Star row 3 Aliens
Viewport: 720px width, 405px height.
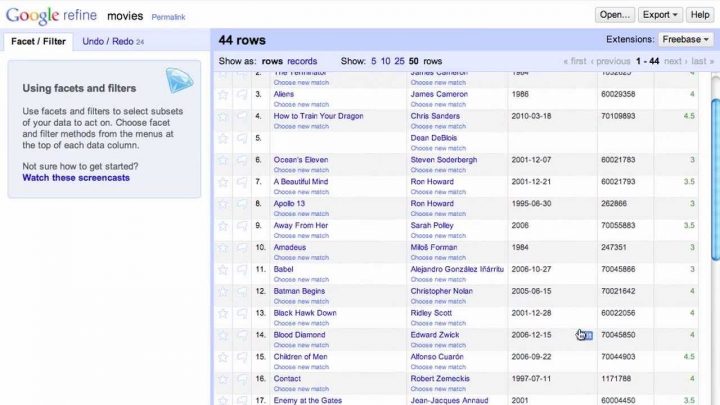[x=223, y=95]
